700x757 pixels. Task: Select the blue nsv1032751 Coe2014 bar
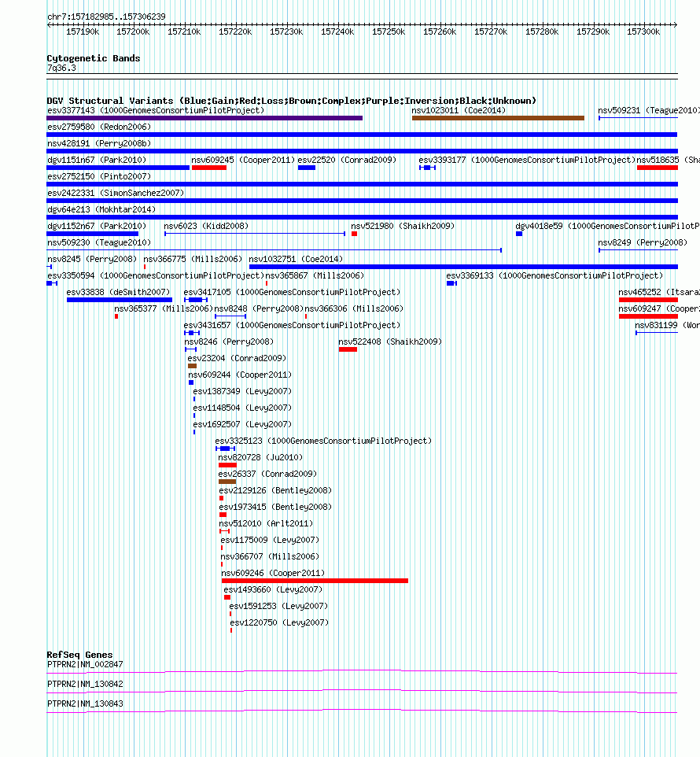pos(463,267)
